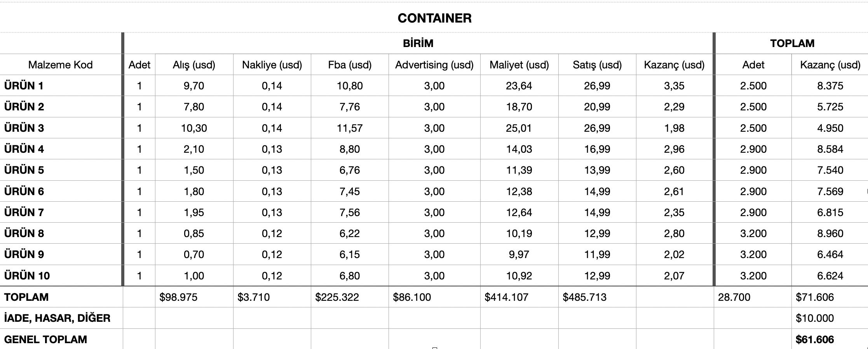Click the $10.000 deduction cell
The image size is (868, 349).
point(815,318)
